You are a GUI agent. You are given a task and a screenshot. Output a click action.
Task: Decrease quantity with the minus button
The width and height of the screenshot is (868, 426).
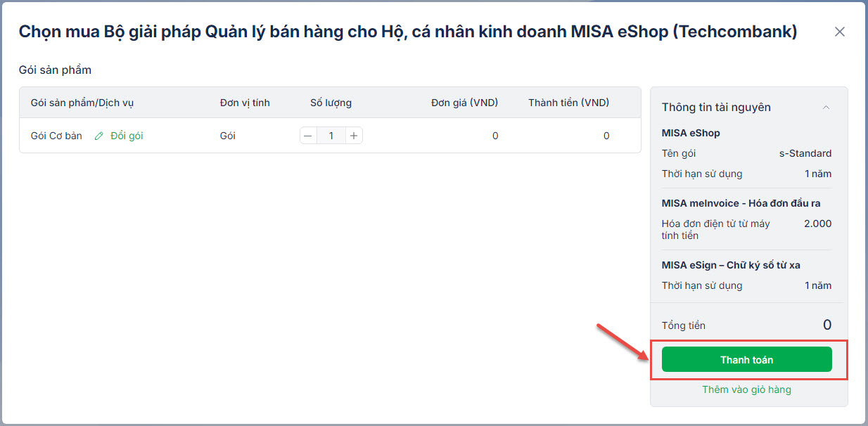click(308, 136)
